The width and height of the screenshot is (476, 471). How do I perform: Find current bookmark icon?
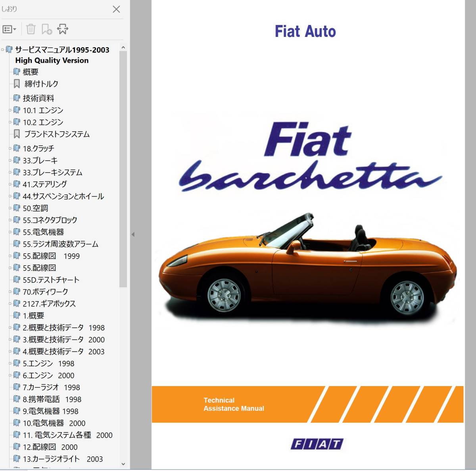[63, 29]
